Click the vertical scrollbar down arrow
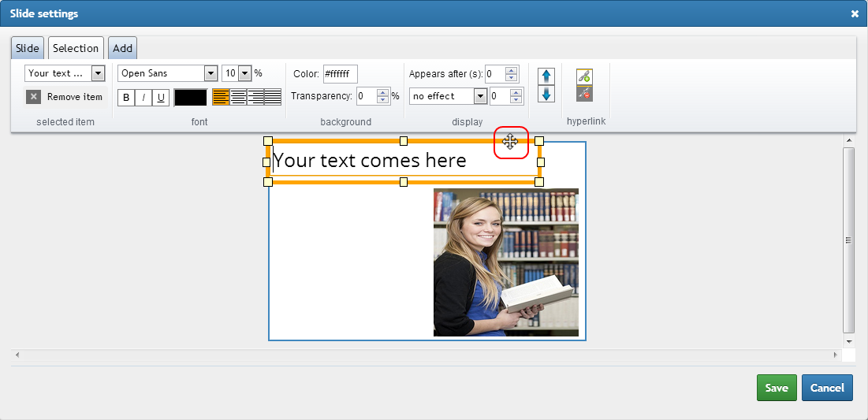868x420 pixels. pos(848,342)
